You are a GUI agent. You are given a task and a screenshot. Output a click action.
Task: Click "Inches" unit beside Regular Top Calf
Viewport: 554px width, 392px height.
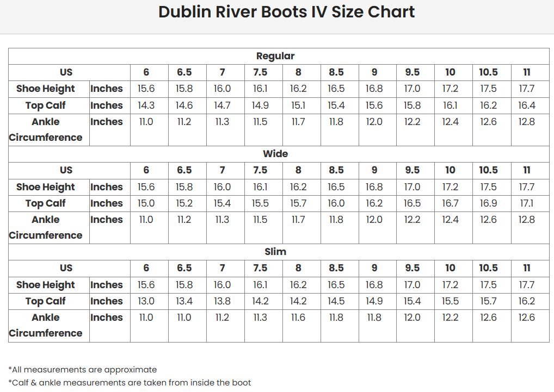tap(106, 105)
